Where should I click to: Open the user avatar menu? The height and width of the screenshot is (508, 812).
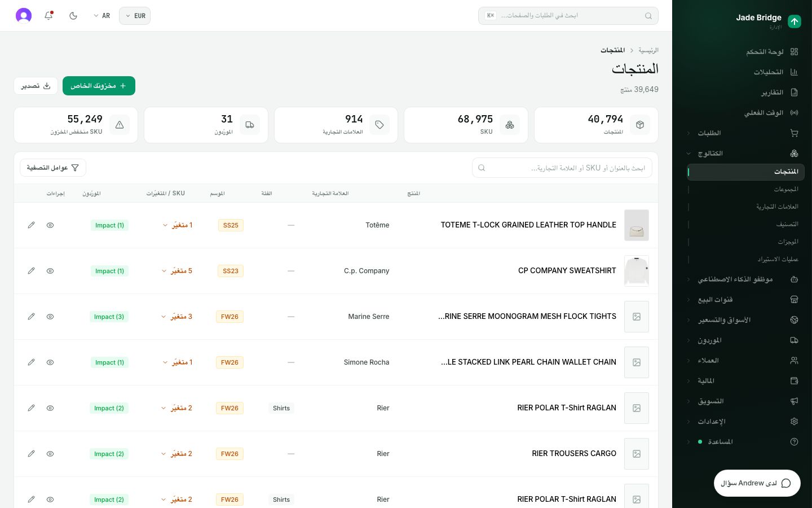coord(24,16)
